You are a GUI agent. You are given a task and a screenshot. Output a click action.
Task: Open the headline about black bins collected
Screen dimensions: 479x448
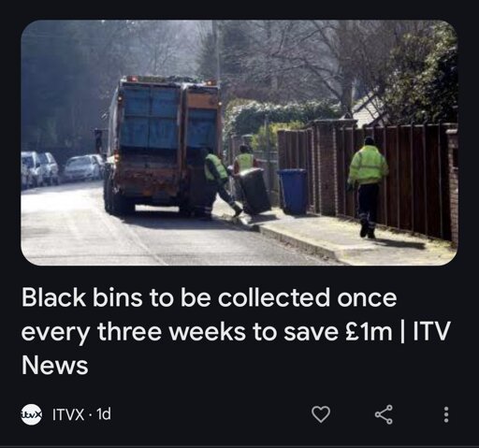pyautogui.click(x=236, y=331)
